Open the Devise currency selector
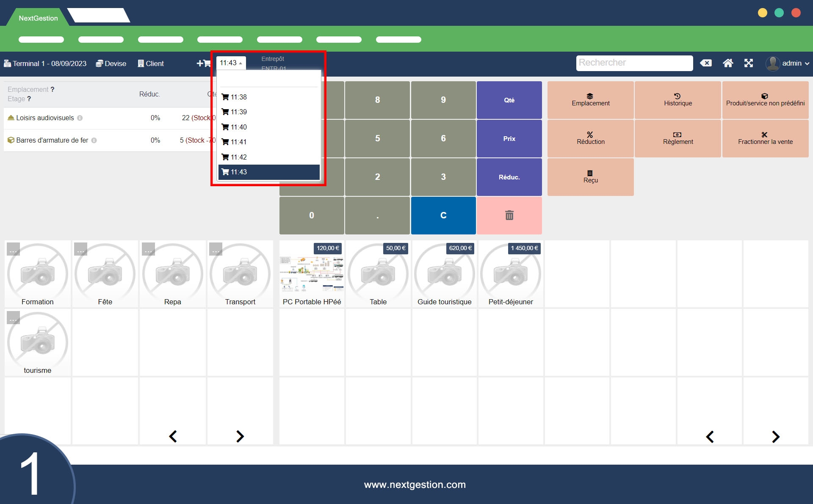The image size is (813, 504). tap(111, 63)
